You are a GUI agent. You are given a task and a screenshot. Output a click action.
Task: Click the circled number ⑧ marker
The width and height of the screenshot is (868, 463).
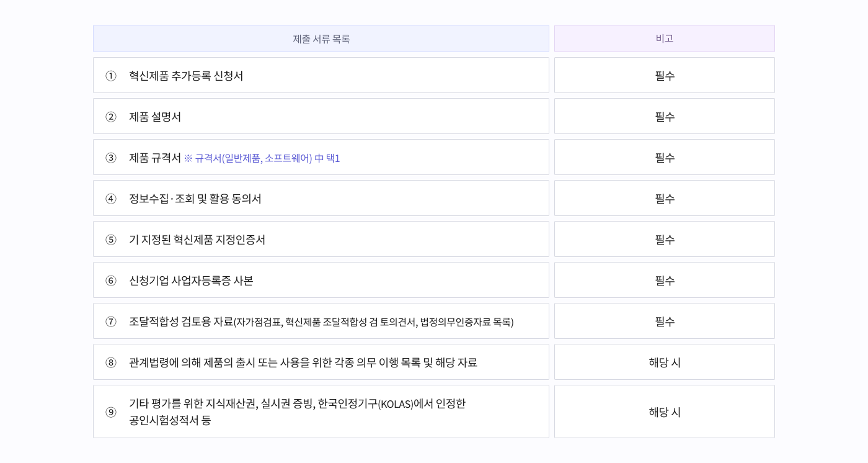click(x=111, y=362)
